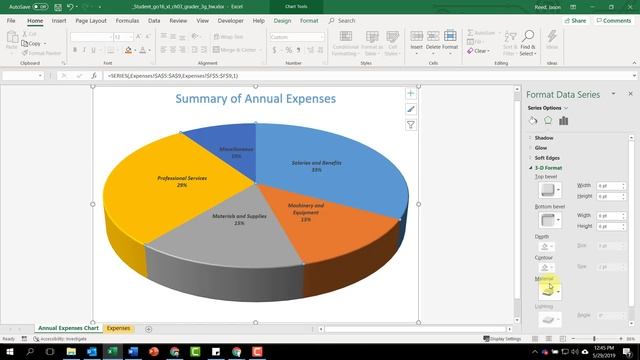
Task: Select Series Options bar chart icon
Action: point(564,120)
